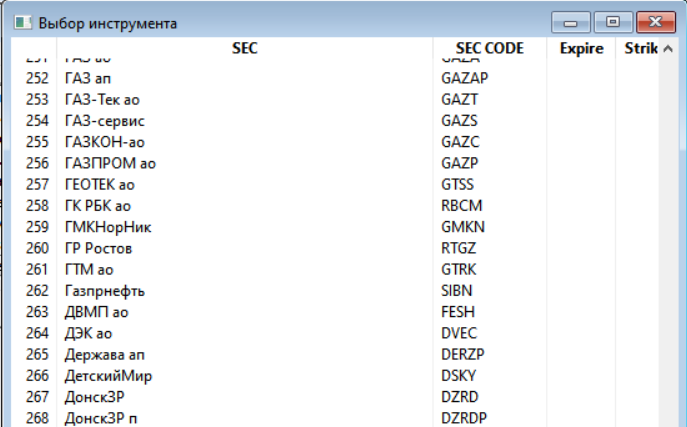Viewport: 687px width, 427px height.
Task: Select the ГК РБК ао row
Action: click(335, 206)
